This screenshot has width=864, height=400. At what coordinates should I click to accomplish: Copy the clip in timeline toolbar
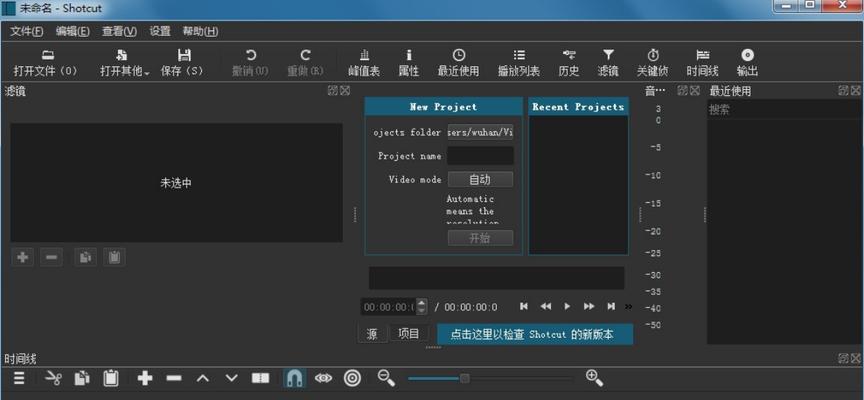pyautogui.click(x=82, y=379)
